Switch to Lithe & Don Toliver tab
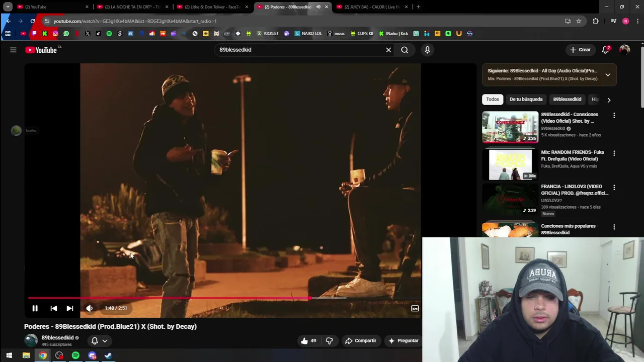The image size is (644, 362). coord(212,7)
